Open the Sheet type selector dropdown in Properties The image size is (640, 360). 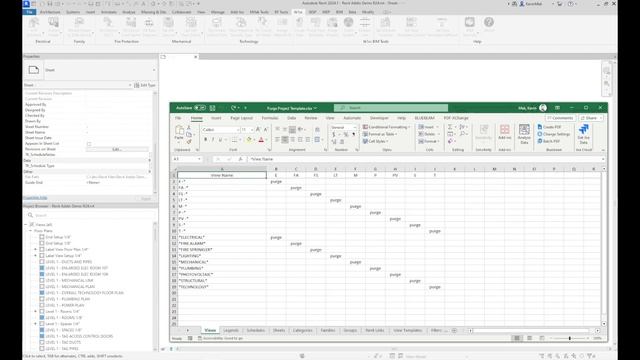point(153,70)
